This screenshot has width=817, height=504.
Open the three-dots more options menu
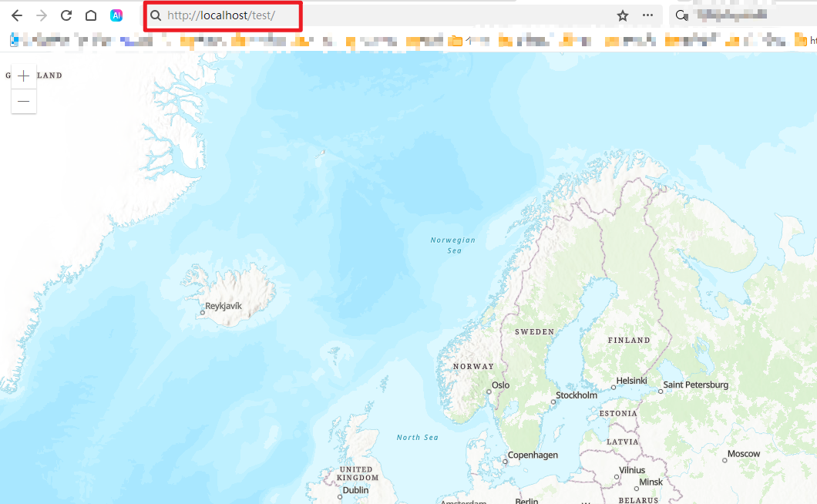click(647, 15)
